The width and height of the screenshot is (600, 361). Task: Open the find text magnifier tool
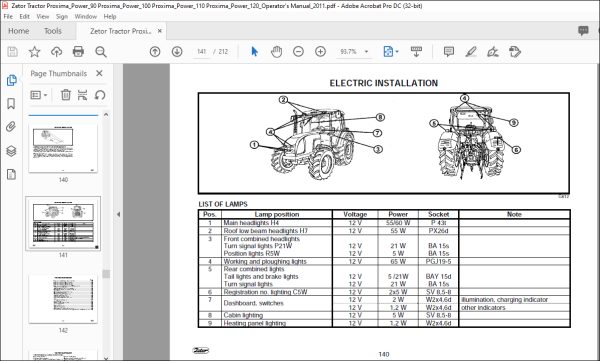[101, 52]
